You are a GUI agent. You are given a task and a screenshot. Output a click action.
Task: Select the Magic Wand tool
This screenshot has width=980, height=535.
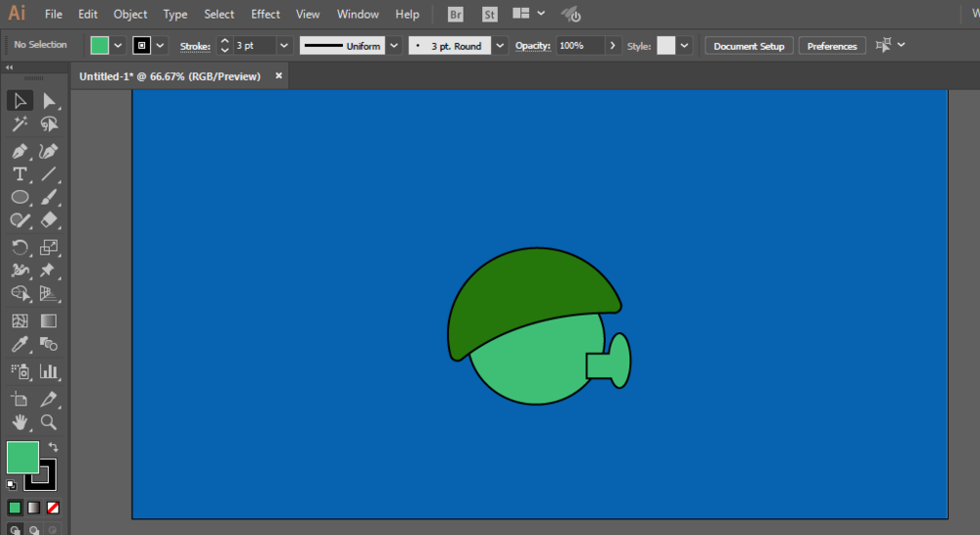coord(20,124)
